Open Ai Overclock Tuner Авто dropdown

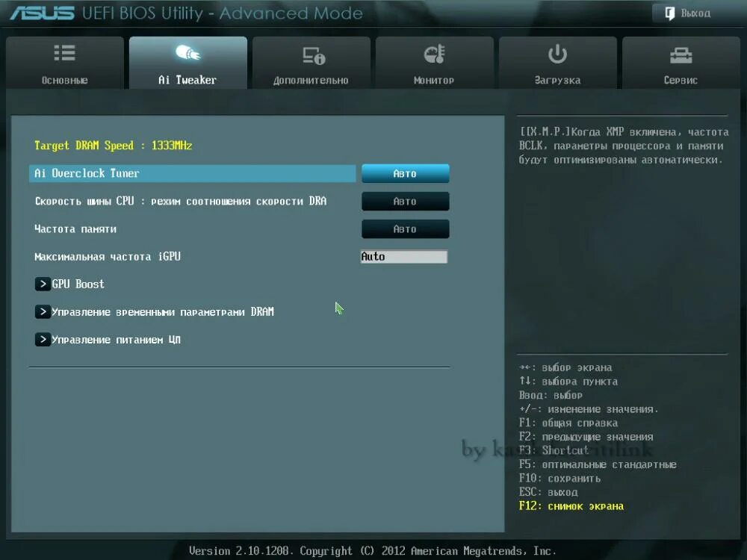(406, 174)
